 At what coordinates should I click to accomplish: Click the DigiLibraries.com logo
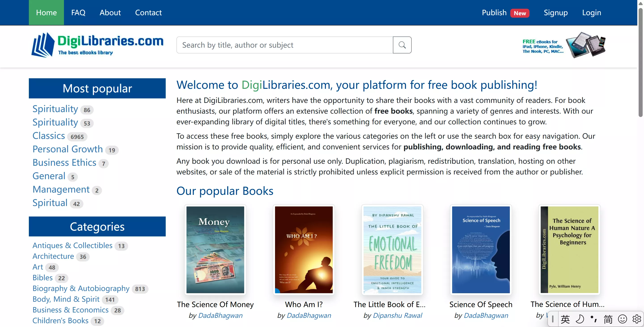97,45
